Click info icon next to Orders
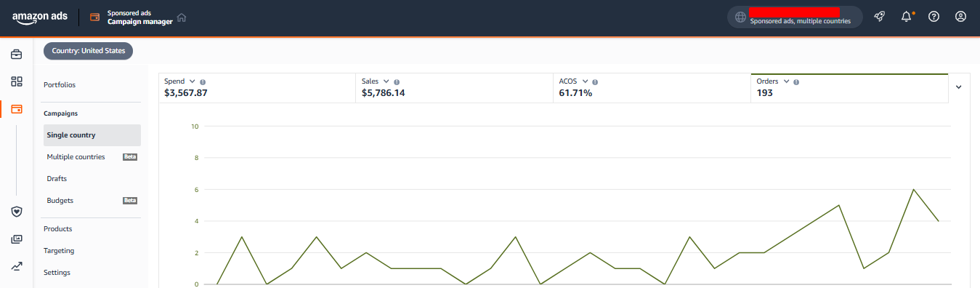This screenshot has width=980, height=288. 797,82
